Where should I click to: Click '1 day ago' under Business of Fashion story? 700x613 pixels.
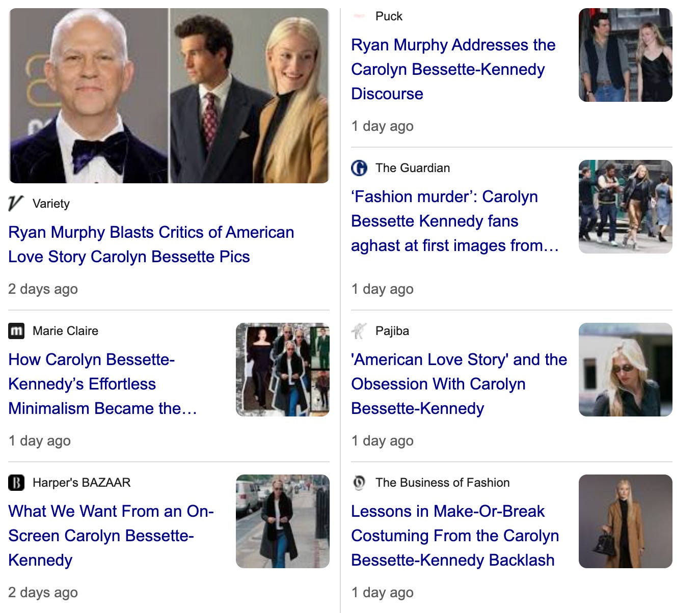click(383, 593)
